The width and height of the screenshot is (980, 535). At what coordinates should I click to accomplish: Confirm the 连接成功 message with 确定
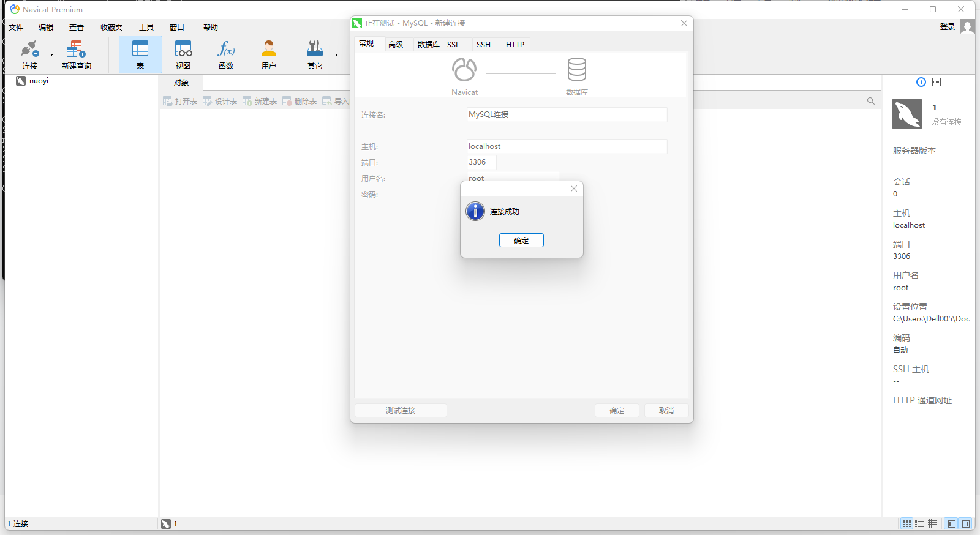coord(521,241)
